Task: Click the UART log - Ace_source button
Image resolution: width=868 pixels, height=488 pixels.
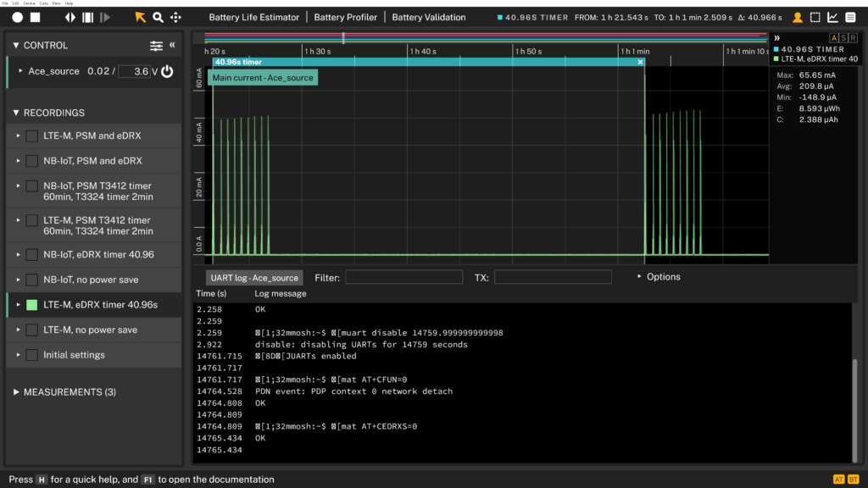Action: point(254,278)
